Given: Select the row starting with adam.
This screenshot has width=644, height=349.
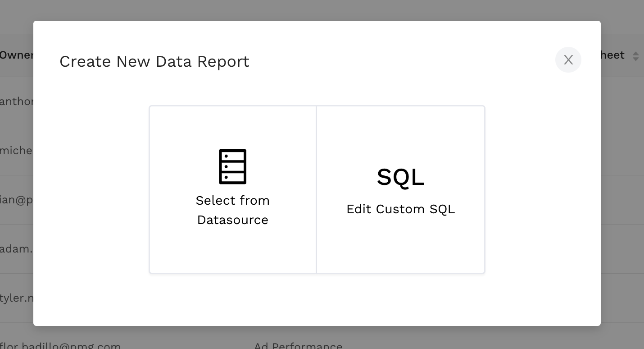Looking at the screenshot, I should 16,249.
